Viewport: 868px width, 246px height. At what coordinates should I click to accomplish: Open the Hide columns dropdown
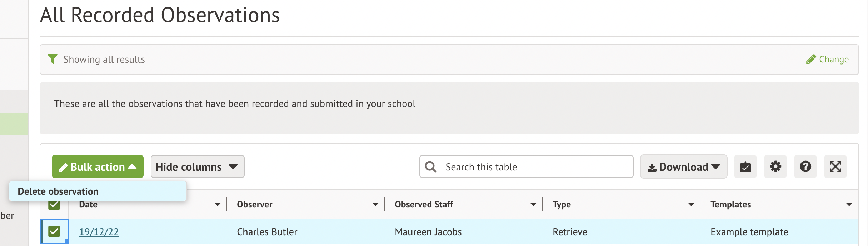197,167
